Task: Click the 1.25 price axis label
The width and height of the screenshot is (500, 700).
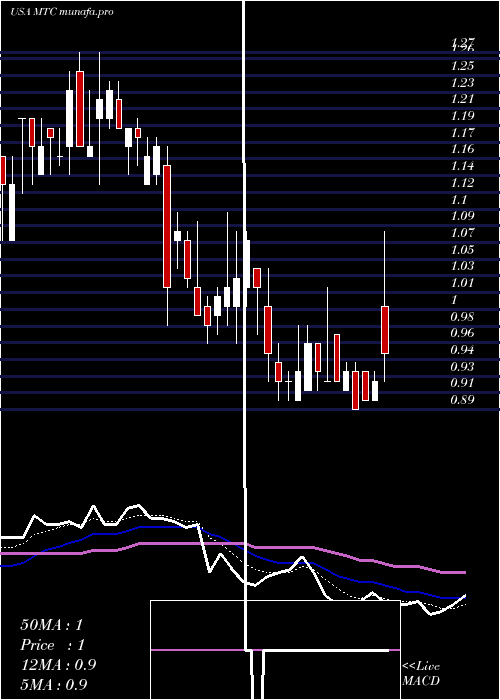Action: pyautogui.click(x=462, y=66)
